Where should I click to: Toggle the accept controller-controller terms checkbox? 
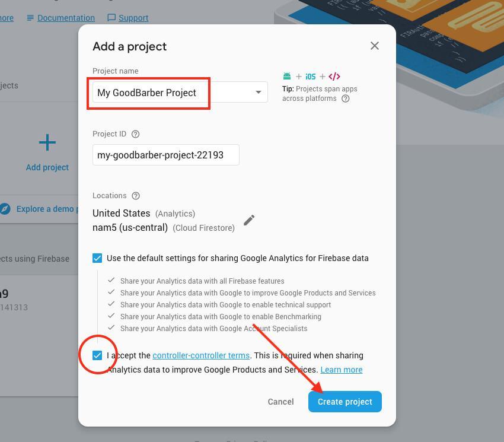(x=97, y=355)
